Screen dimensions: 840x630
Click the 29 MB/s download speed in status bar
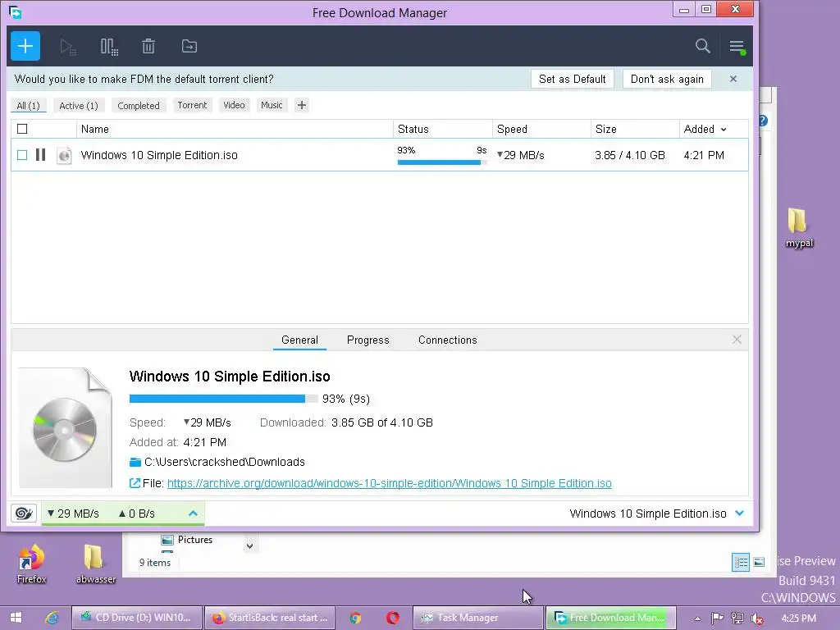point(73,514)
